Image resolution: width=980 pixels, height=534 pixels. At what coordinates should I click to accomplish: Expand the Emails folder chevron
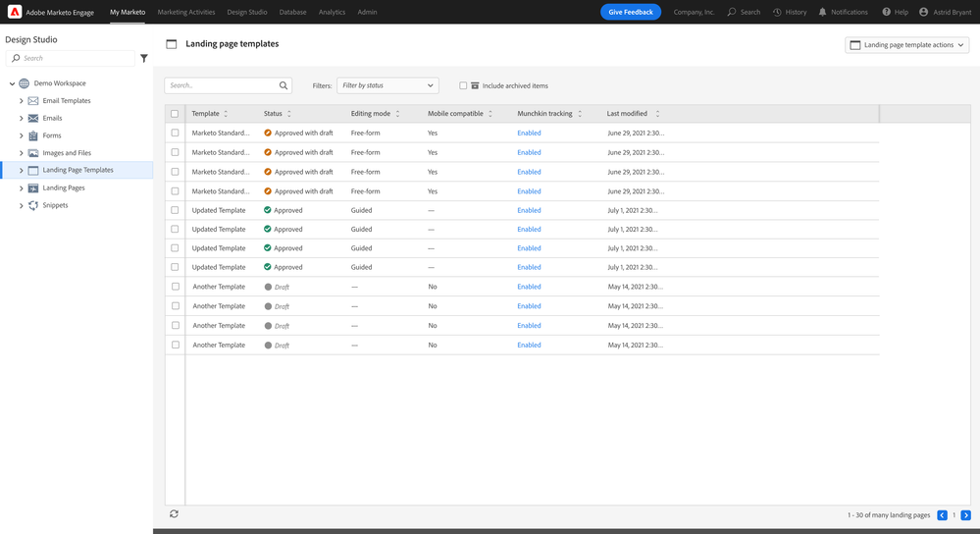coord(22,118)
